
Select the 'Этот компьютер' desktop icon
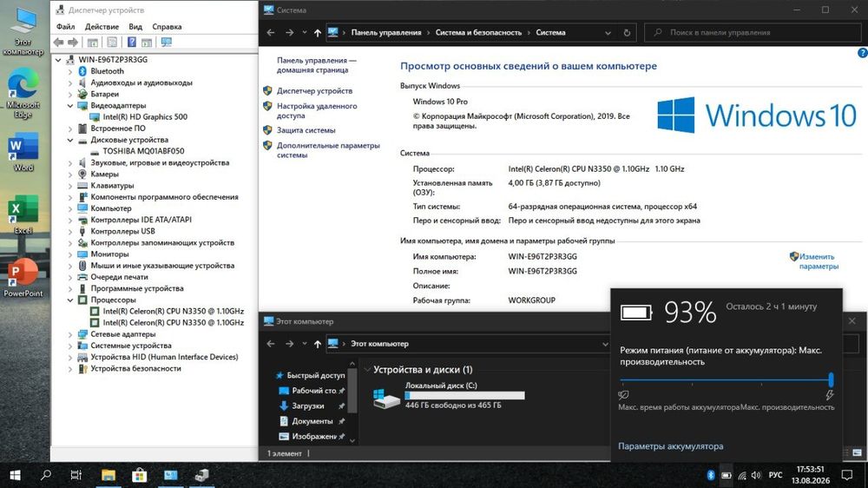[23, 31]
